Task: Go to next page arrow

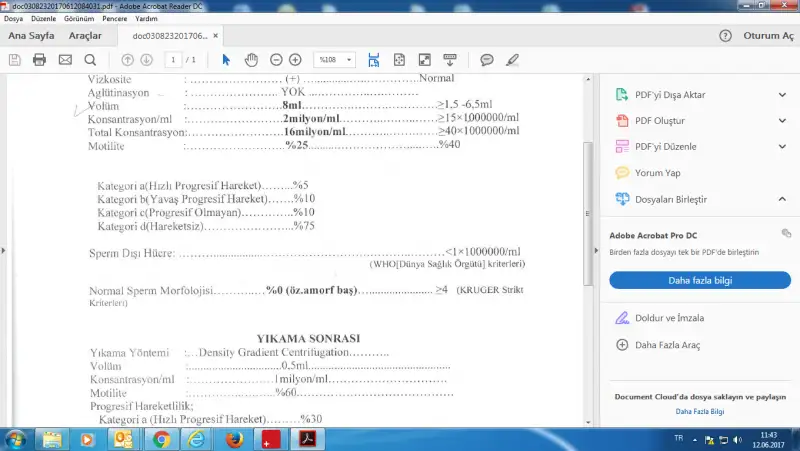Action: click(x=147, y=60)
